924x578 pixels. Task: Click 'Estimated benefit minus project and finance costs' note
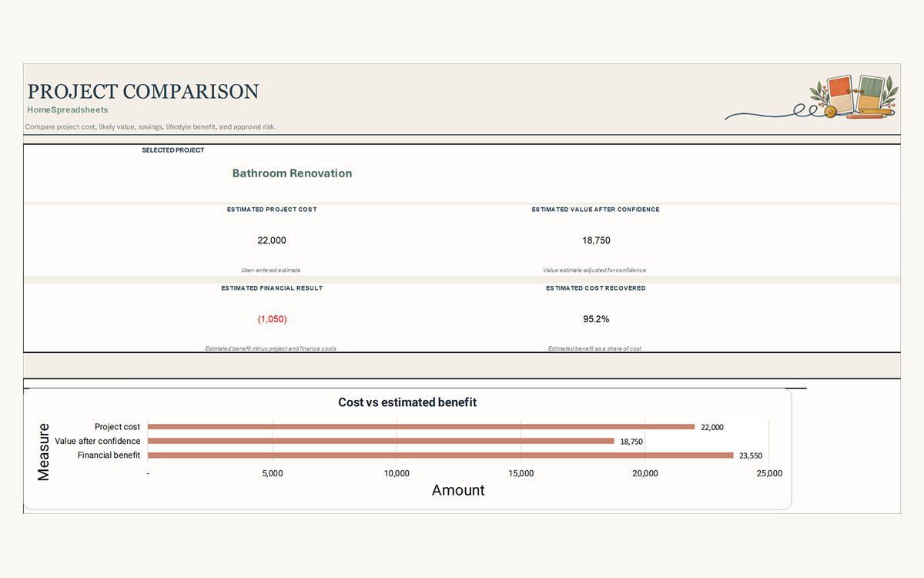(x=270, y=348)
